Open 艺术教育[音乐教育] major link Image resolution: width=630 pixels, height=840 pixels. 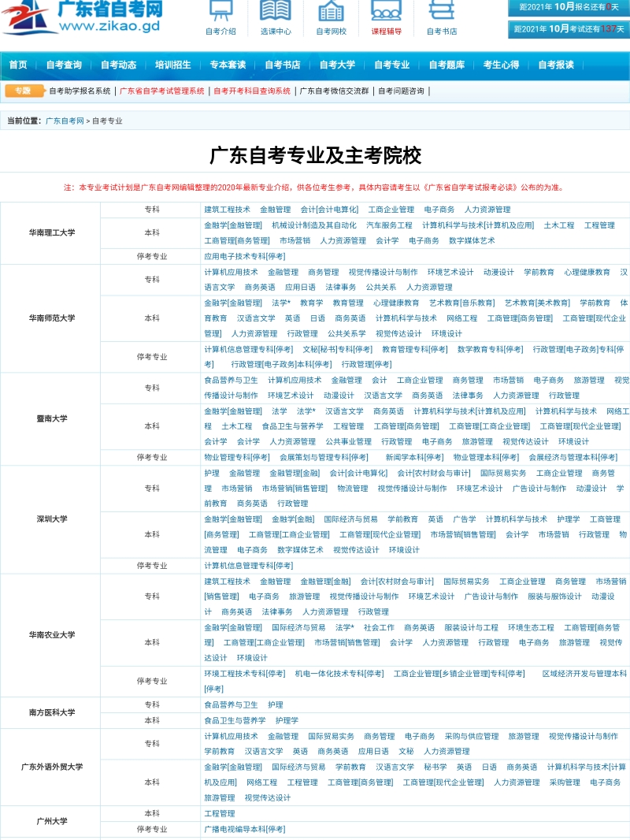[x=462, y=303]
